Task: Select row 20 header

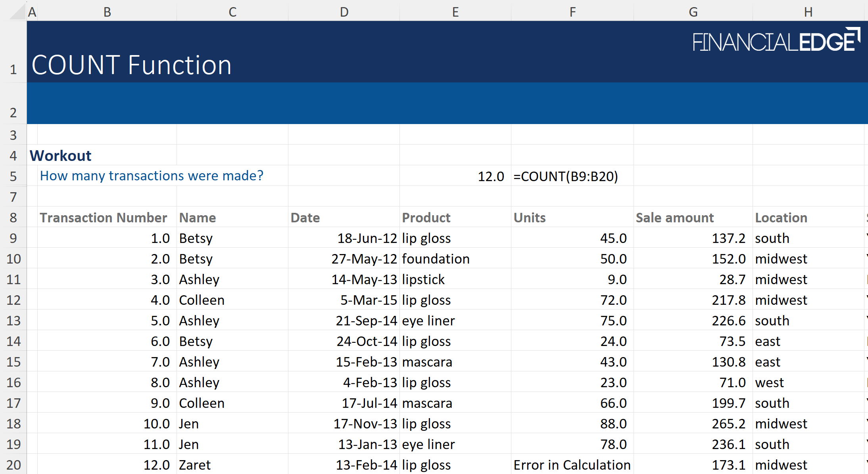Action: (x=13, y=464)
